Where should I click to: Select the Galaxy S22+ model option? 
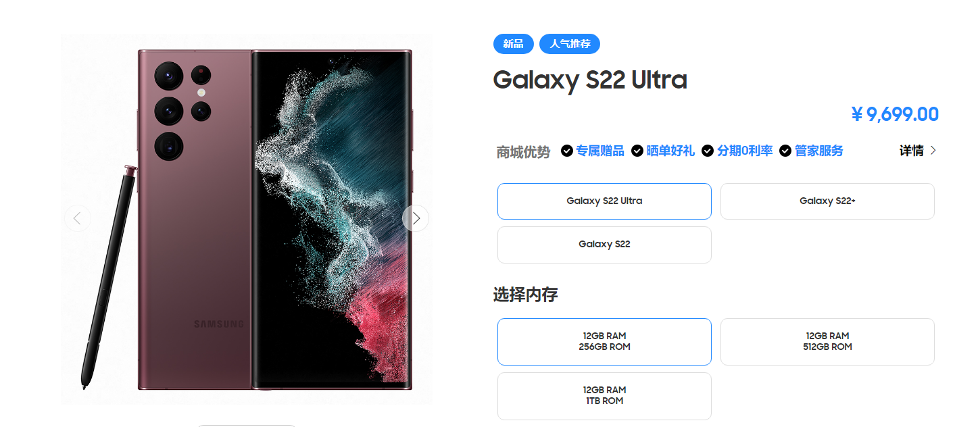[827, 201]
